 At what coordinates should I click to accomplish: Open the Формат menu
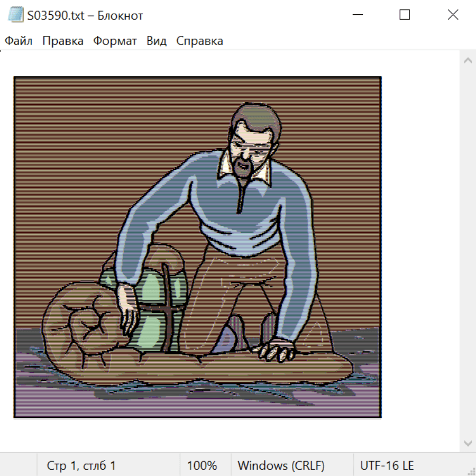tap(115, 41)
